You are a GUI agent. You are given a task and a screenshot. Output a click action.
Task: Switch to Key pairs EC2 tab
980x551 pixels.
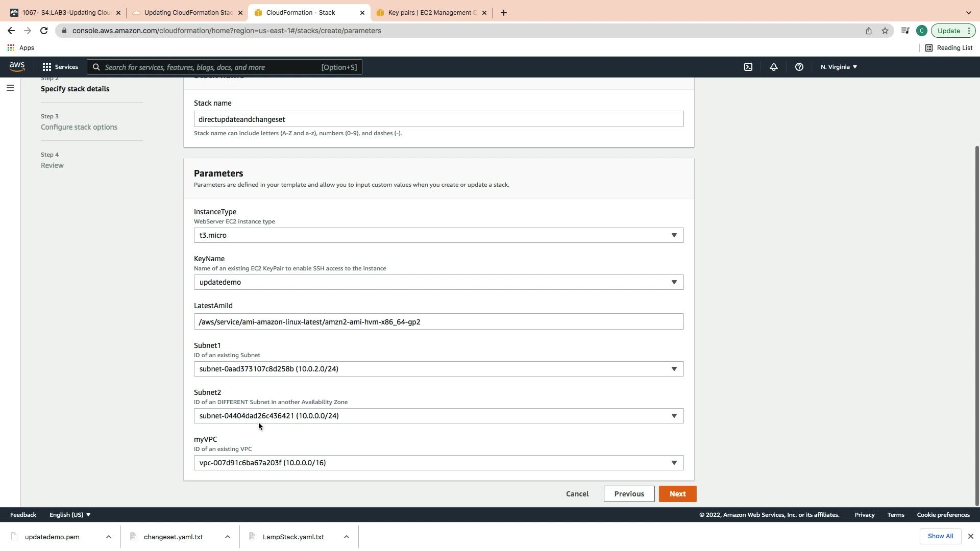431,13
